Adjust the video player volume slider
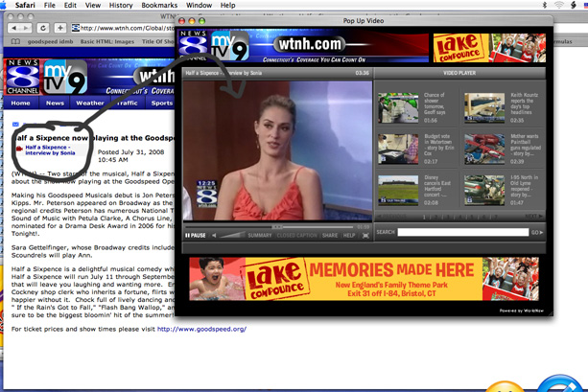588x392 pixels. tap(231, 235)
